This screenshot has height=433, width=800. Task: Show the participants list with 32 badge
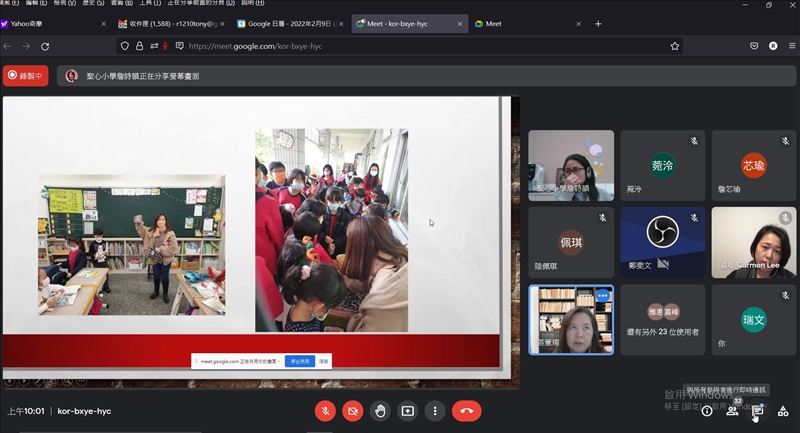pos(732,411)
